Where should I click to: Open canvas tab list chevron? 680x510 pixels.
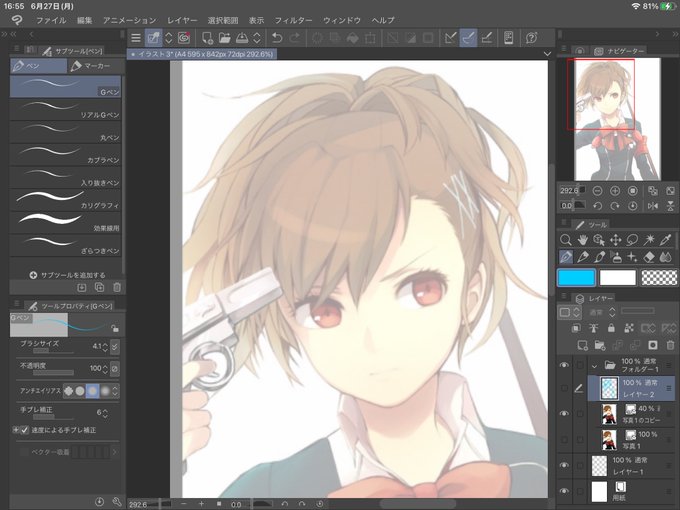547,54
